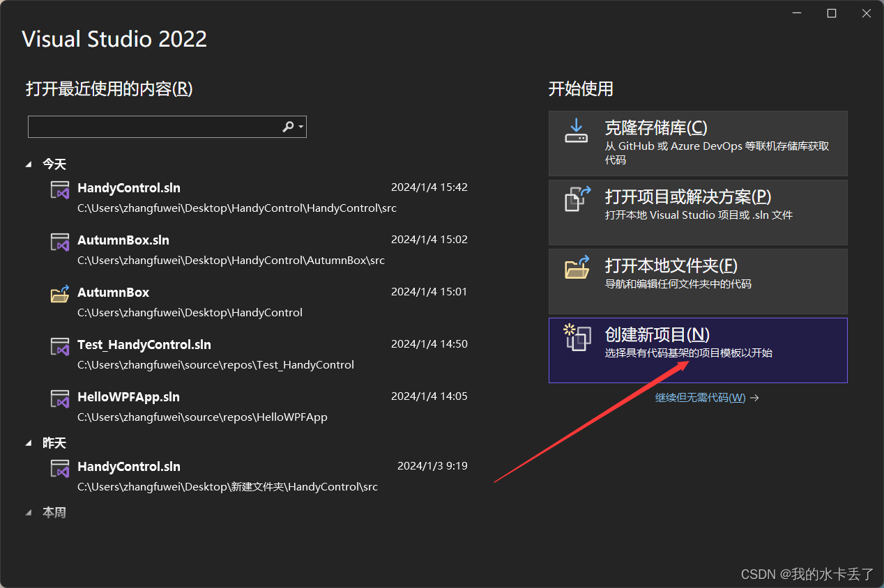Collapse the 今天 group
Viewport: 884px width, 588px height.
click(x=29, y=164)
